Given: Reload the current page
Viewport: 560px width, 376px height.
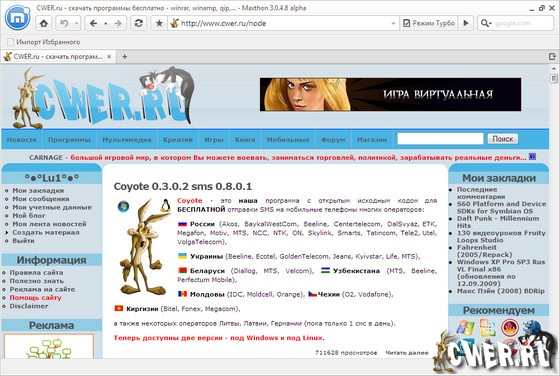Looking at the screenshot, I should [x=139, y=24].
